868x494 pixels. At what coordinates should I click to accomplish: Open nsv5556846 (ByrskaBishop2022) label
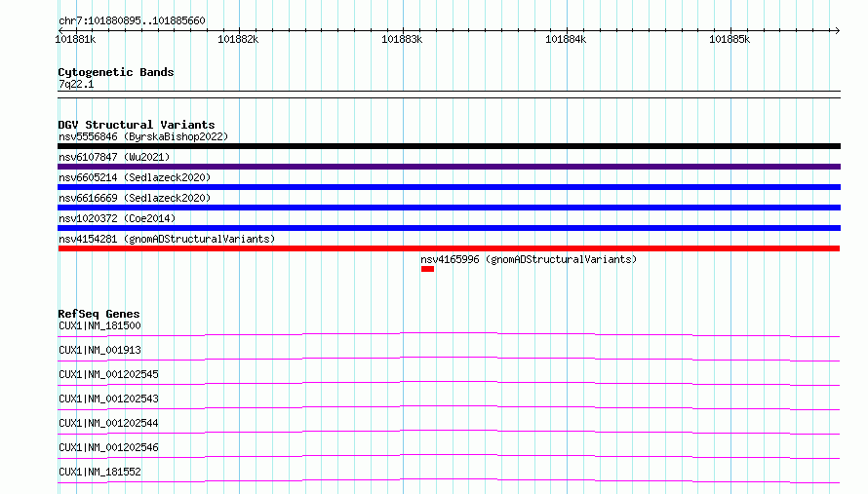click(143, 136)
